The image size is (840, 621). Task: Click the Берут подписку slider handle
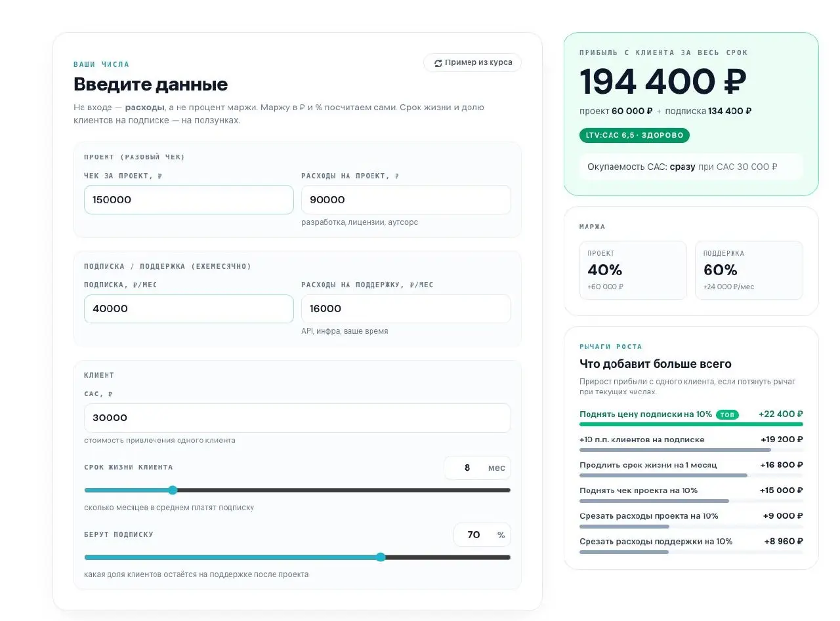(x=381, y=557)
